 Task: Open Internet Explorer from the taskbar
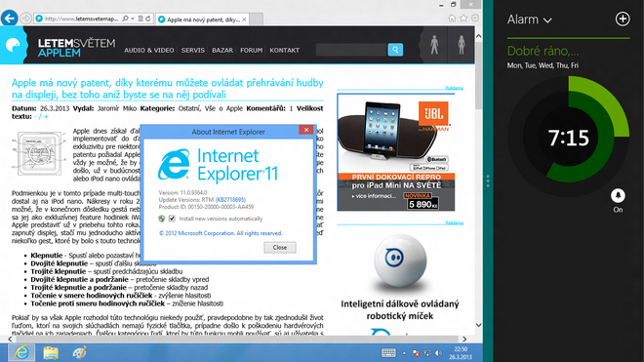point(21,352)
